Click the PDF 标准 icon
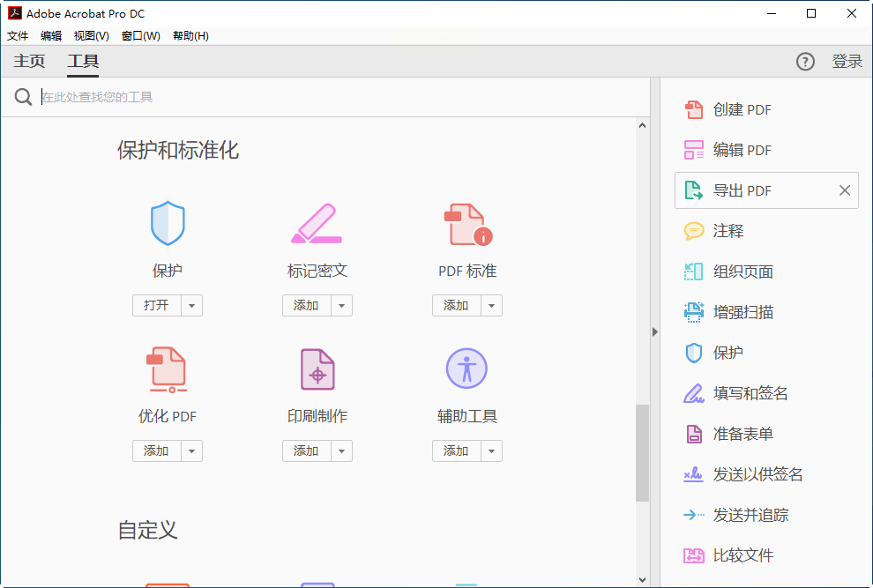873x588 pixels. (x=467, y=225)
